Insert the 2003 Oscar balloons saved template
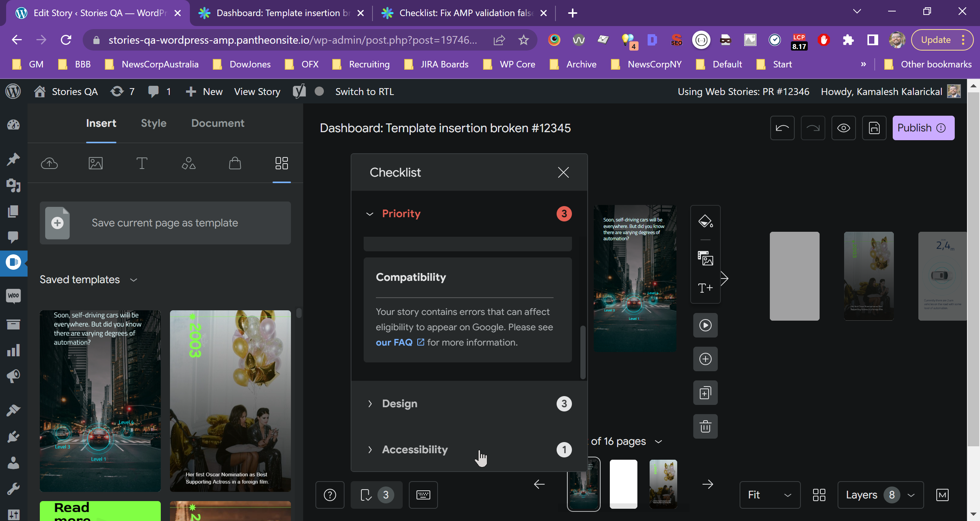980x521 pixels. tap(230, 401)
